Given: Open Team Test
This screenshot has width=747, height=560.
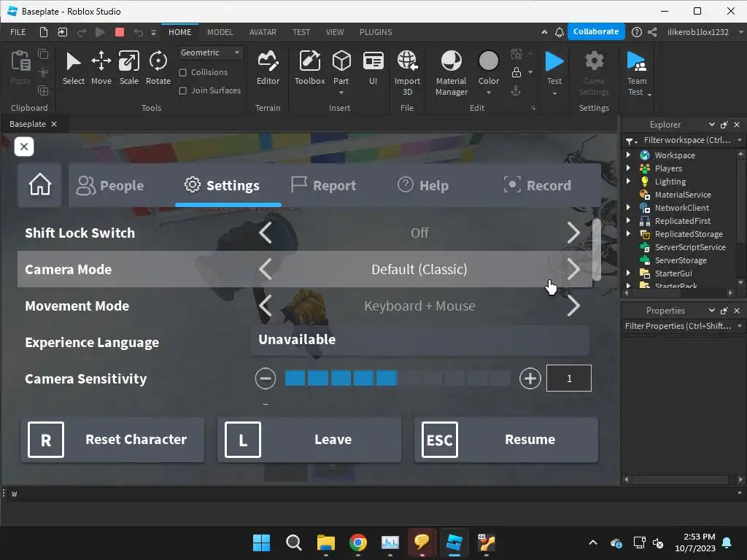Looking at the screenshot, I should click(x=637, y=73).
